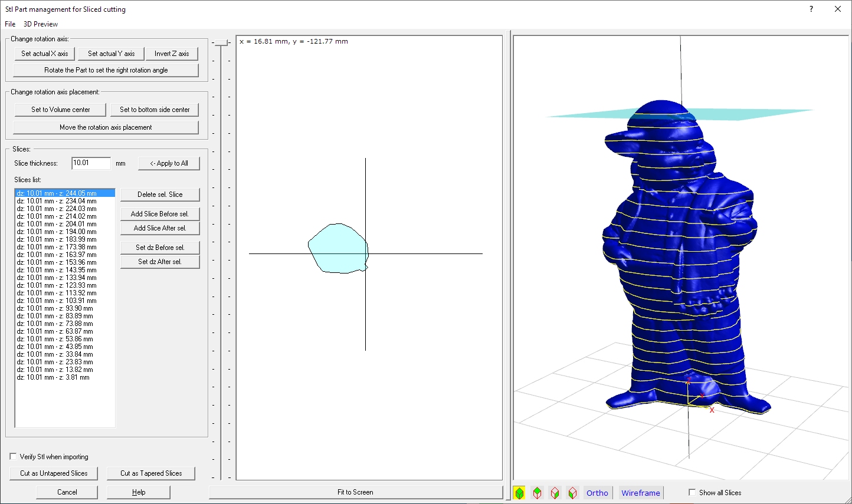Open the File menu
The width and height of the screenshot is (852, 504).
point(10,24)
